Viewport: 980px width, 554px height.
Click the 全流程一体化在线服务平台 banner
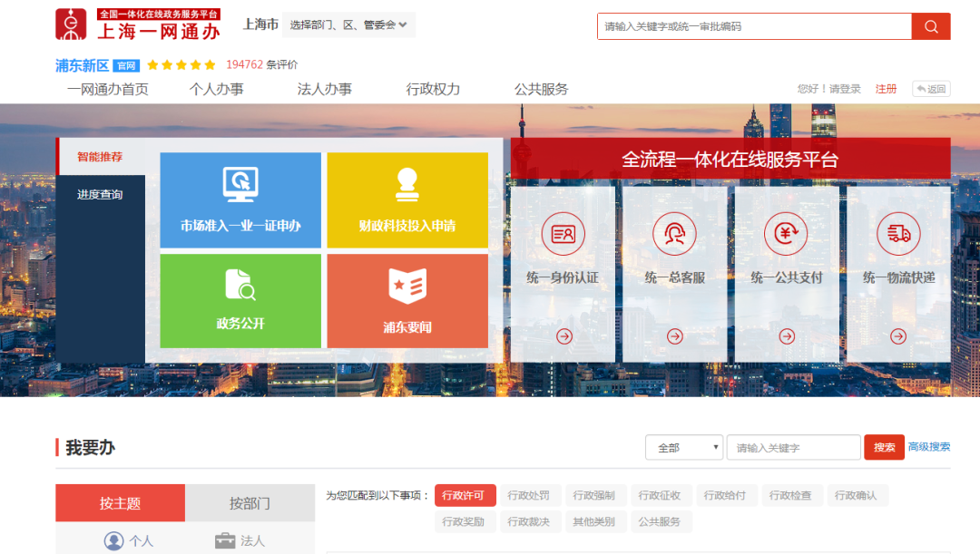pyautogui.click(x=730, y=160)
